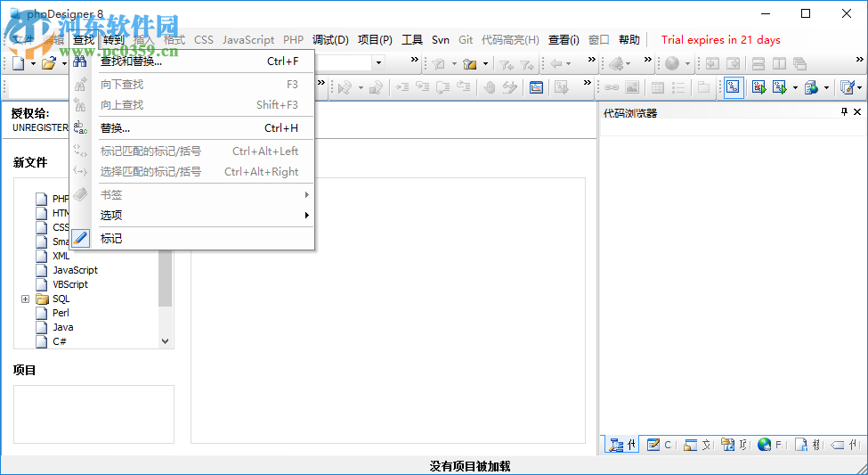Click 'Trial expires in 21 days' text
Viewport: 868px width, 475px height.
tap(721, 40)
